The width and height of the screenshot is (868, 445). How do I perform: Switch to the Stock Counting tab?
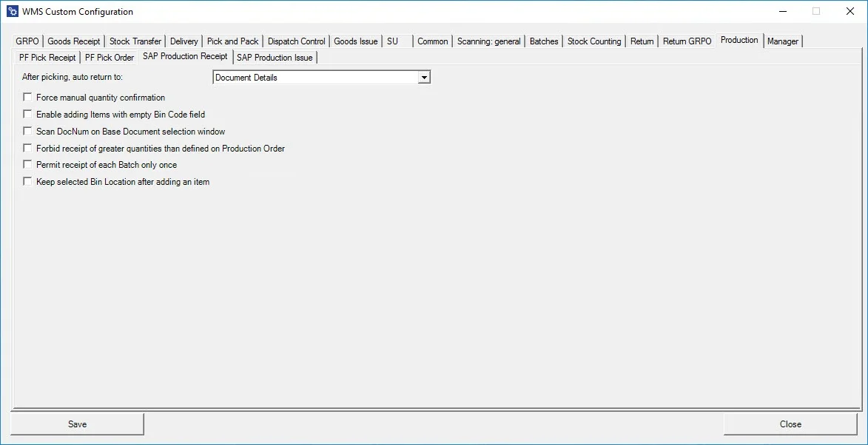(594, 41)
